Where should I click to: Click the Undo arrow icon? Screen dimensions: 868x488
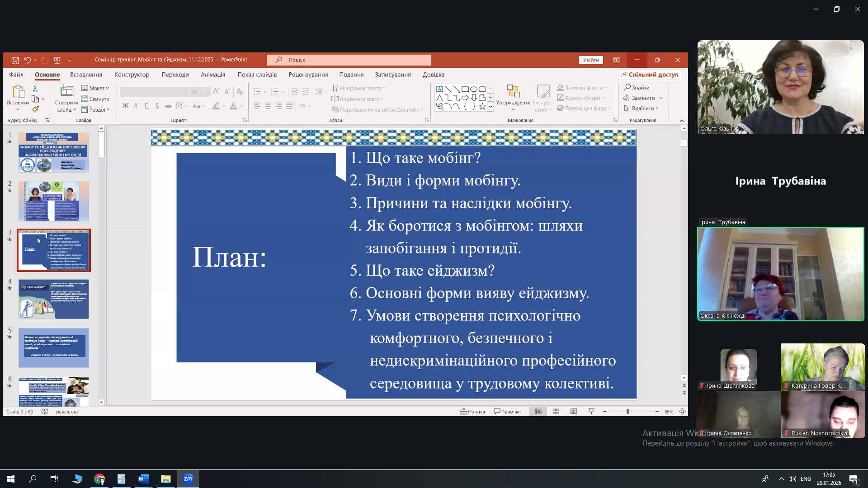pos(28,60)
